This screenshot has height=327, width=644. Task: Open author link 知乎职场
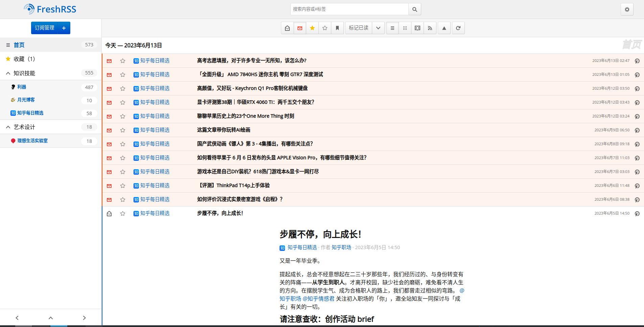(x=341, y=247)
